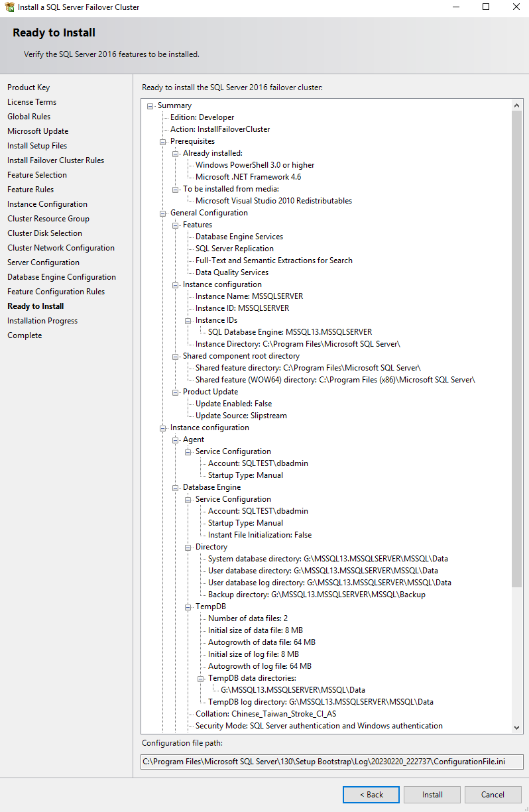The height and width of the screenshot is (812, 529).
Task: Select the Edition: Developer row
Action: tap(202, 117)
